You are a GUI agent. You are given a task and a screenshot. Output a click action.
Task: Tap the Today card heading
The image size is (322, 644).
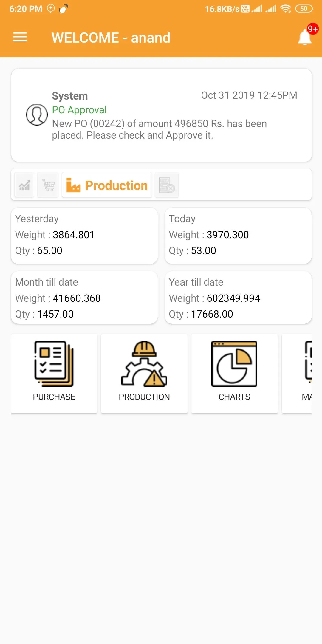[182, 219]
